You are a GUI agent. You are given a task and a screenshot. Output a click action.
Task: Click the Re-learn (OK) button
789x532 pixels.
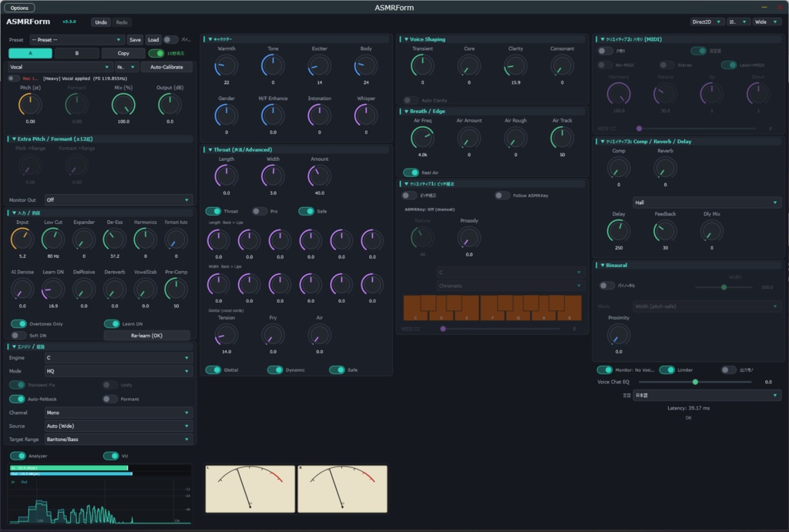pos(146,336)
